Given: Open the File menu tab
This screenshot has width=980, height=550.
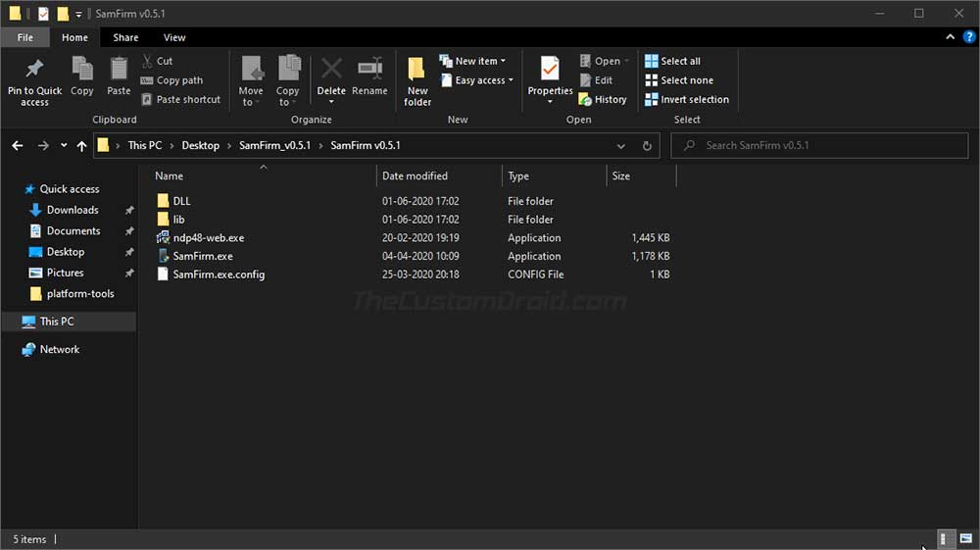Looking at the screenshot, I should pos(25,37).
